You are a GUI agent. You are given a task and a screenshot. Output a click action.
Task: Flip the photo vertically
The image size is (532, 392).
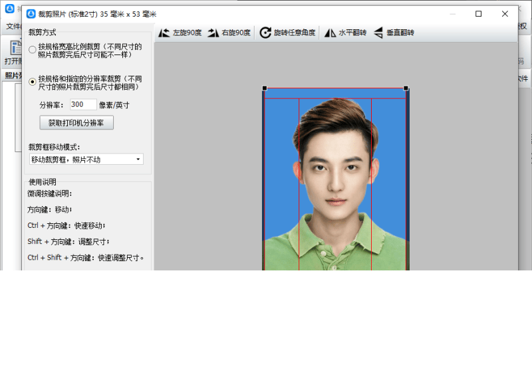coord(394,31)
